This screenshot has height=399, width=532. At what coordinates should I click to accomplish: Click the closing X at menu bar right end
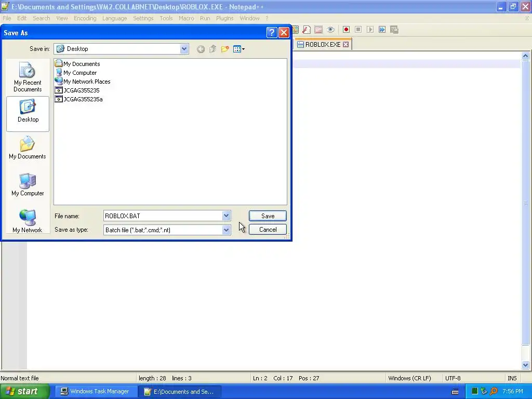coord(527,18)
